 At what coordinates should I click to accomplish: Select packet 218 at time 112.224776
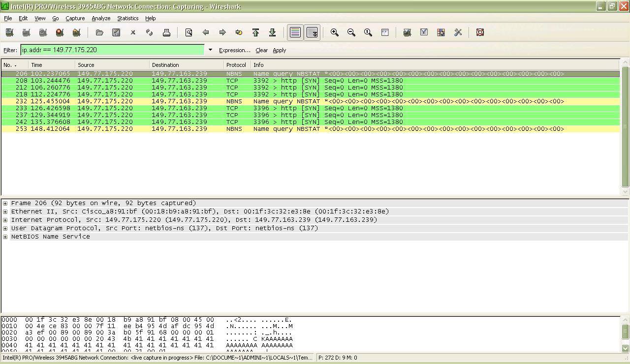click(310, 94)
